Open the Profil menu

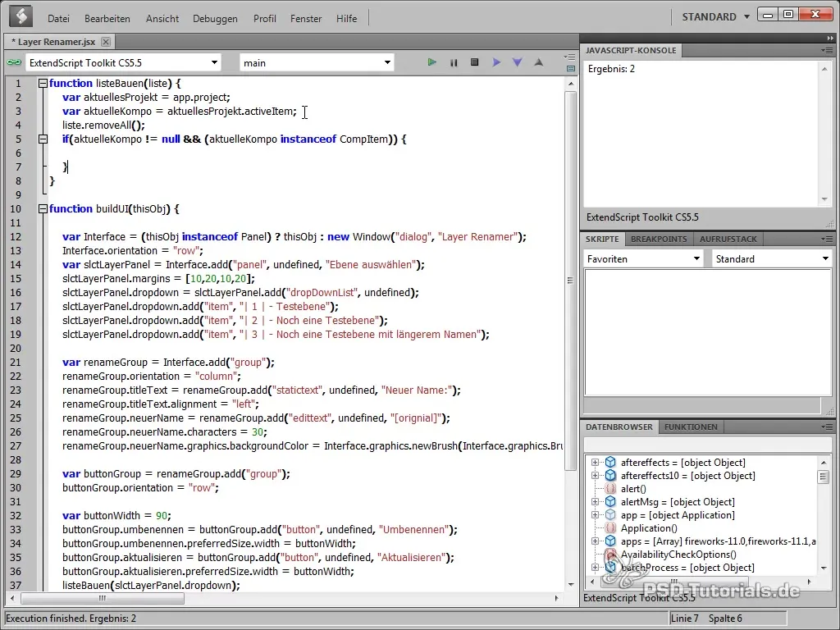coord(265,18)
